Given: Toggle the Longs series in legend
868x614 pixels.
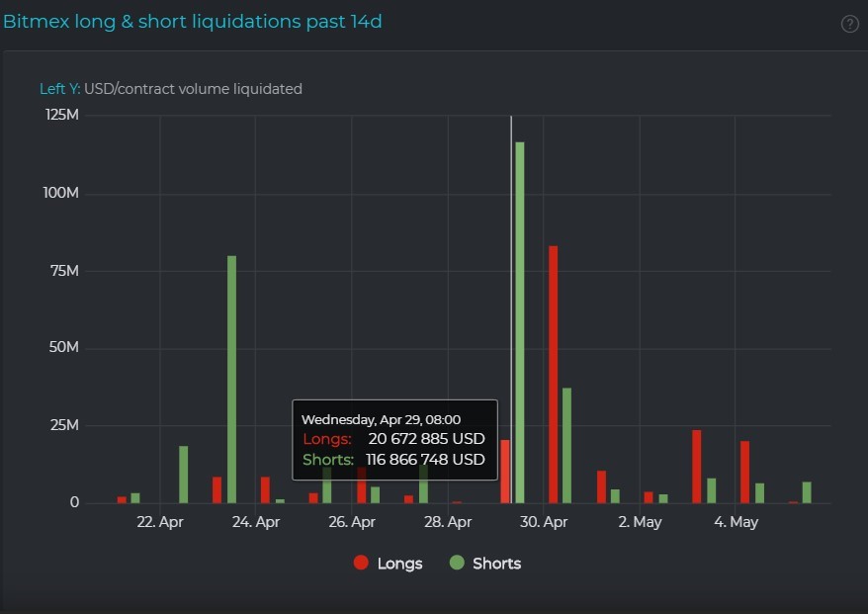Looking at the screenshot, I should point(399,564).
